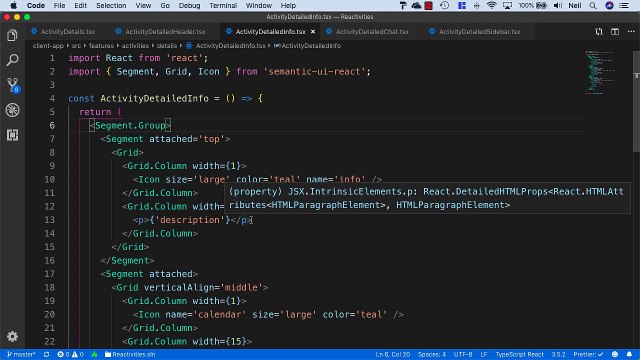Open the AirPlay display menu bar icon
Viewport: 640px width, 360px height.
[x=507, y=5]
